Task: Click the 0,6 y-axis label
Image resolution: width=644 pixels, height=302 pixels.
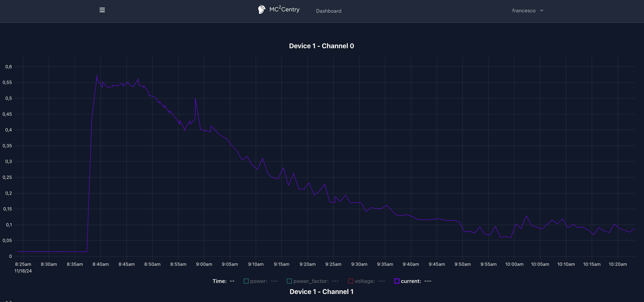Action: pos(9,67)
